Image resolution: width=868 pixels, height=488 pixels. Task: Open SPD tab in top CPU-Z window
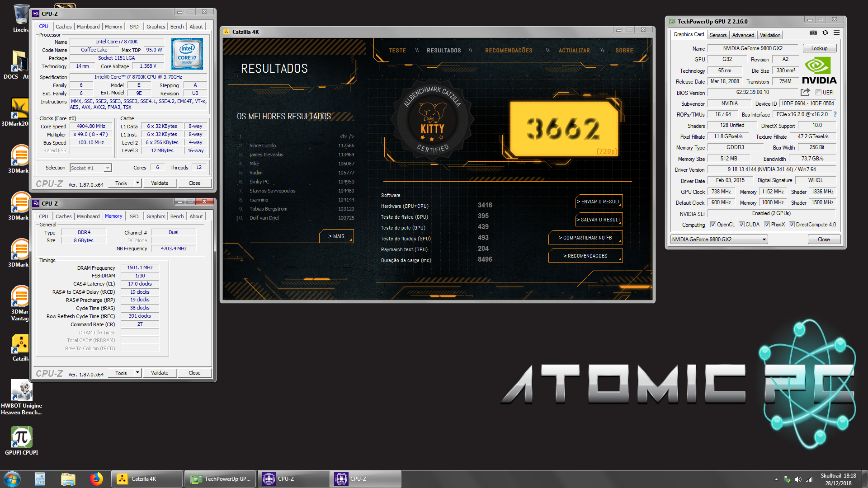134,27
